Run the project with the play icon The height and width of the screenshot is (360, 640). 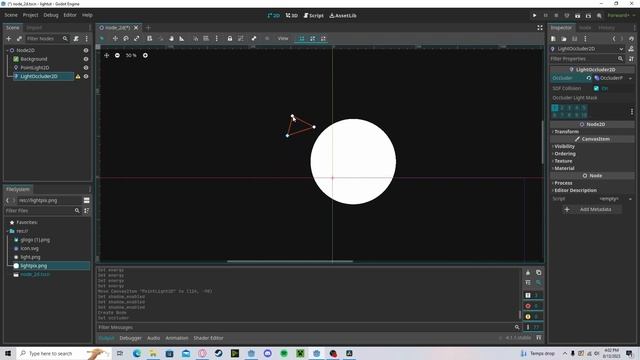[x=534, y=16]
